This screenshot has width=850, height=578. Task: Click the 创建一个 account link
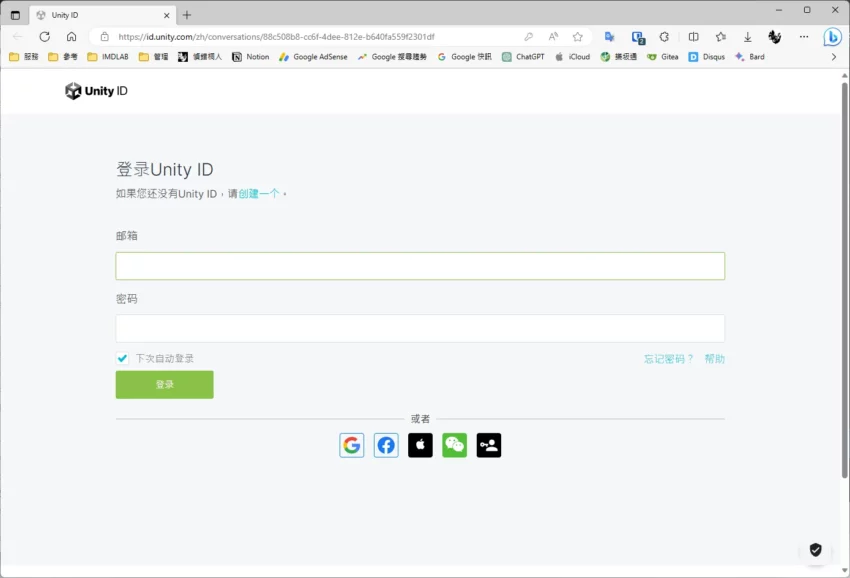click(x=259, y=194)
